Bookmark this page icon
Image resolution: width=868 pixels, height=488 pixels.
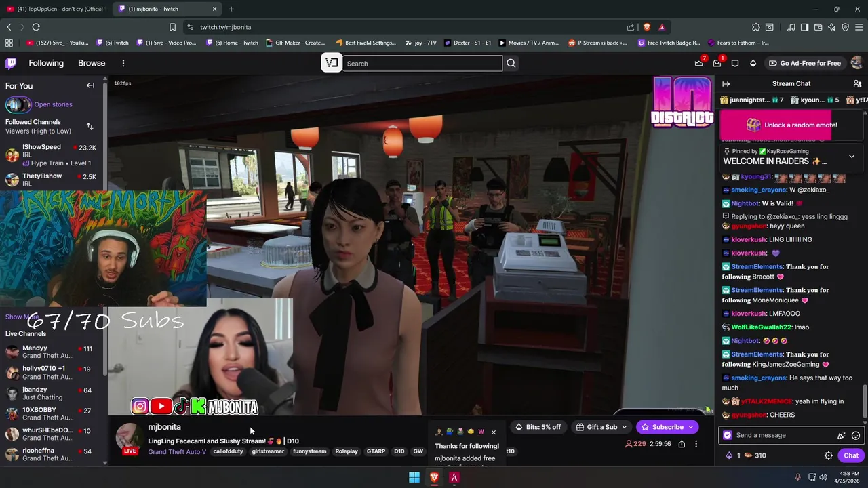172,27
